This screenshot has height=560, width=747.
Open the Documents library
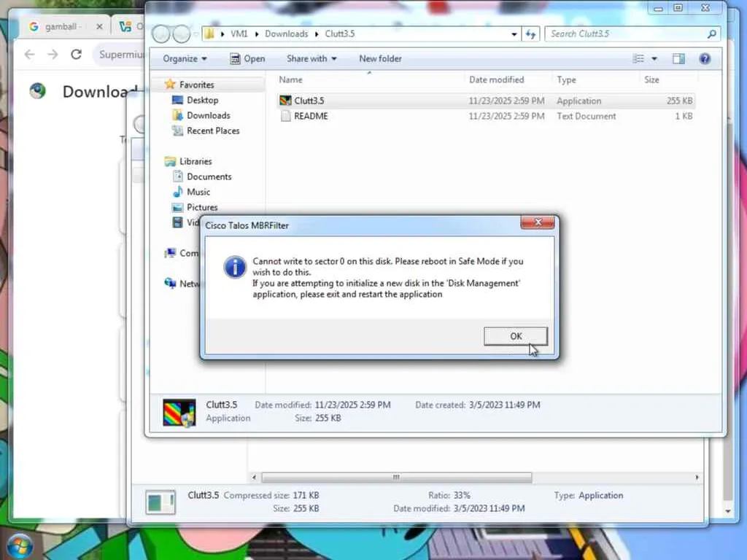(209, 176)
